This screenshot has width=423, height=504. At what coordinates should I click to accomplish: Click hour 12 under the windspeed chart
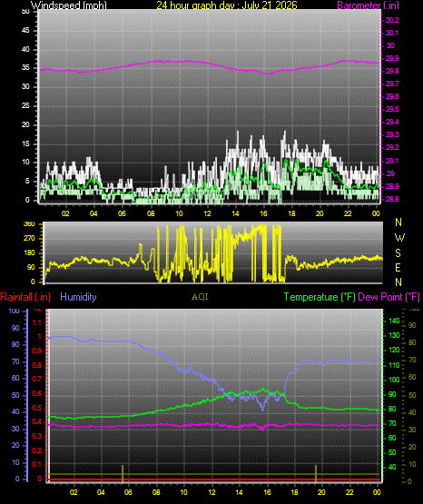pos(207,213)
